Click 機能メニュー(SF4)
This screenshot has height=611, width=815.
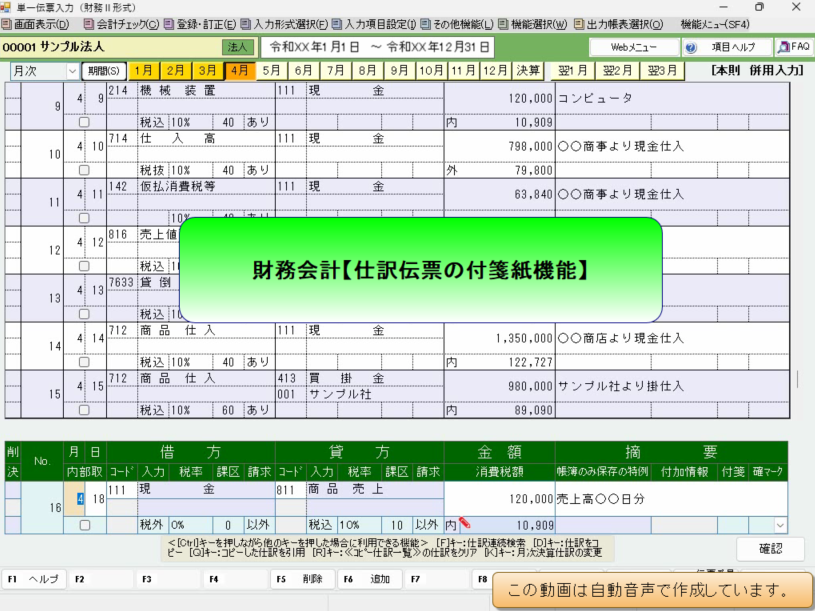coord(715,24)
